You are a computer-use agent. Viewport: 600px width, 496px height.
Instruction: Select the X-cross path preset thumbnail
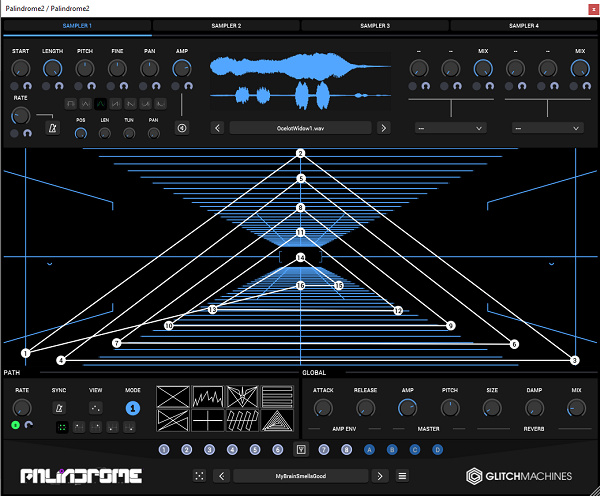point(173,396)
